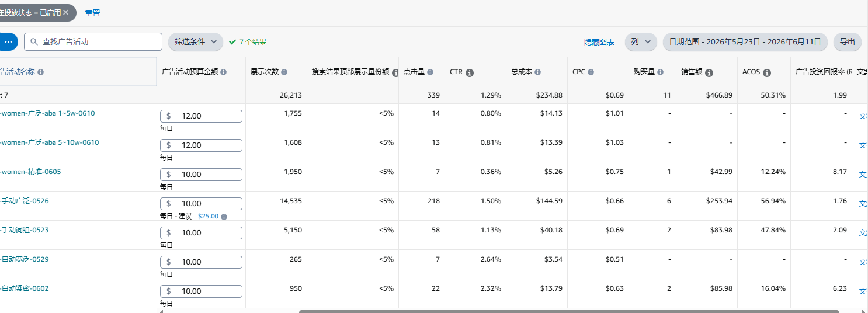This screenshot has height=313, width=868.
Task: Sort by 点击量 column header
Action: point(414,72)
